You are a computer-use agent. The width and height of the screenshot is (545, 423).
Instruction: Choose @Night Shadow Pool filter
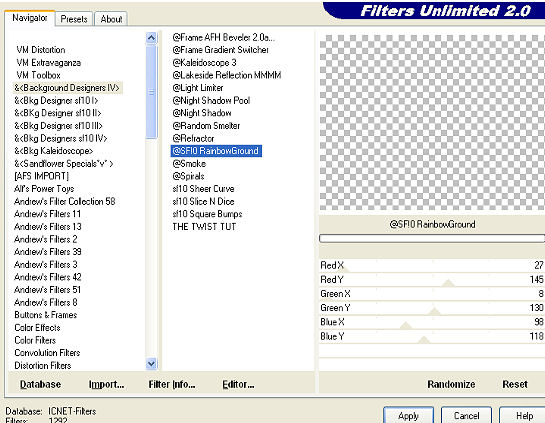pos(211,100)
